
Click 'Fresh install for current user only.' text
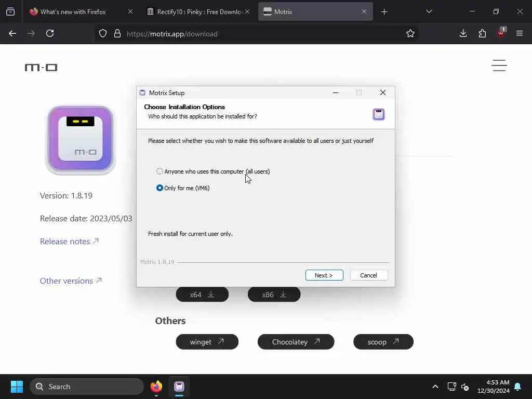190,234
